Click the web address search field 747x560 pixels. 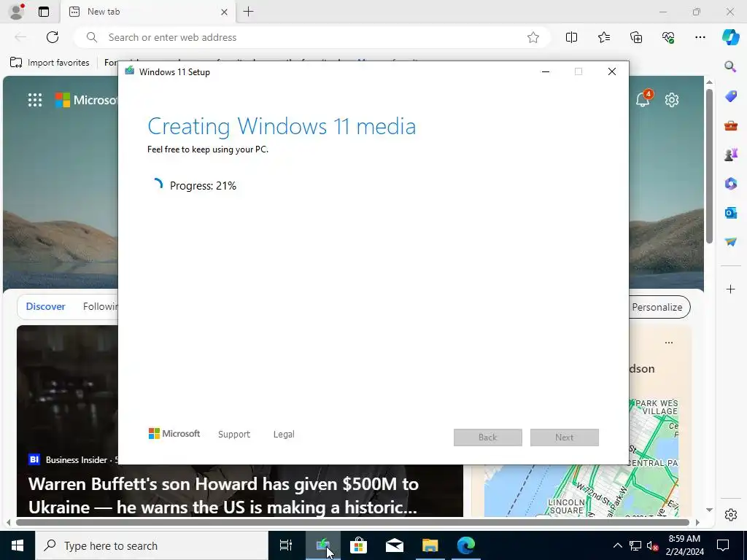[312, 37]
